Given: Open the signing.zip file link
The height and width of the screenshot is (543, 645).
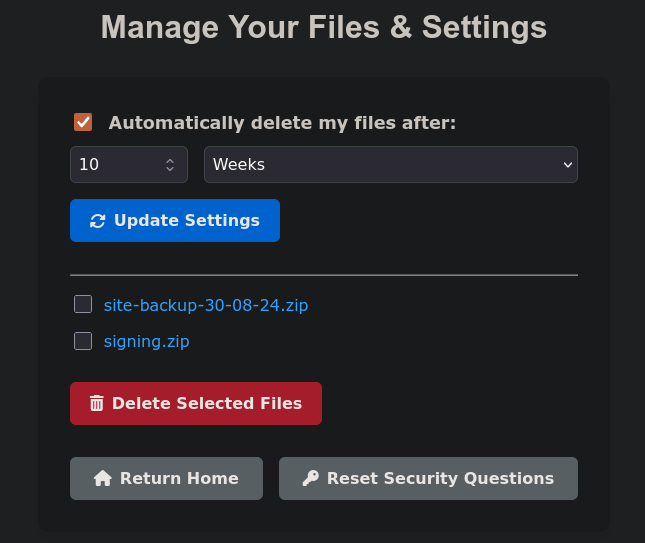Looking at the screenshot, I should pyautogui.click(x=146, y=342).
